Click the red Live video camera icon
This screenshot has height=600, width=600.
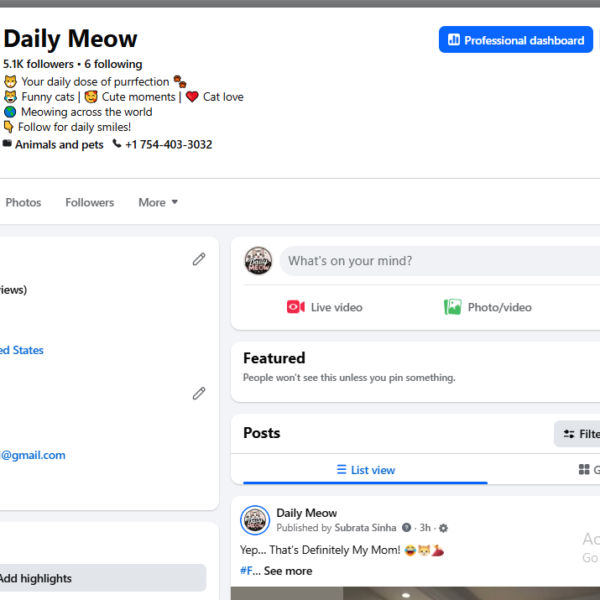[x=295, y=307]
